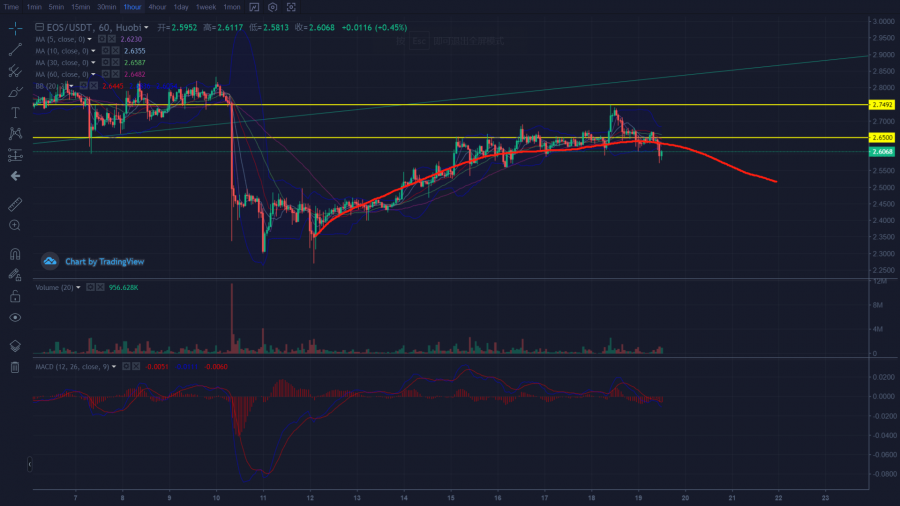Remove the MA 60 indicator
The image size is (900, 506).
pos(115,74)
